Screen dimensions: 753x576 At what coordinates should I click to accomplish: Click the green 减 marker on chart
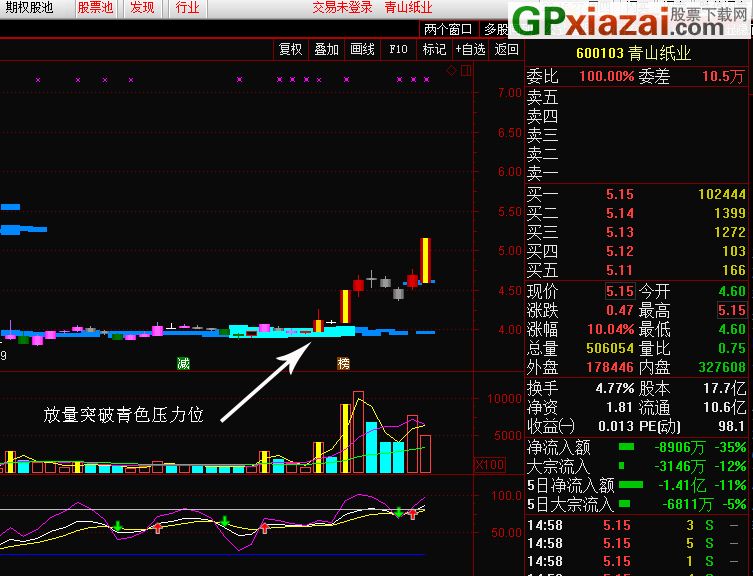click(x=183, y=363)
